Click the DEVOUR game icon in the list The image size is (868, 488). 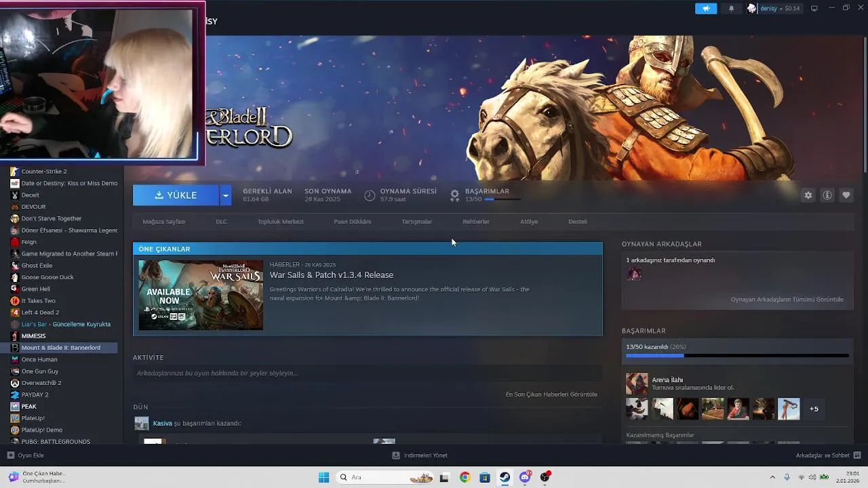point(15,207)
